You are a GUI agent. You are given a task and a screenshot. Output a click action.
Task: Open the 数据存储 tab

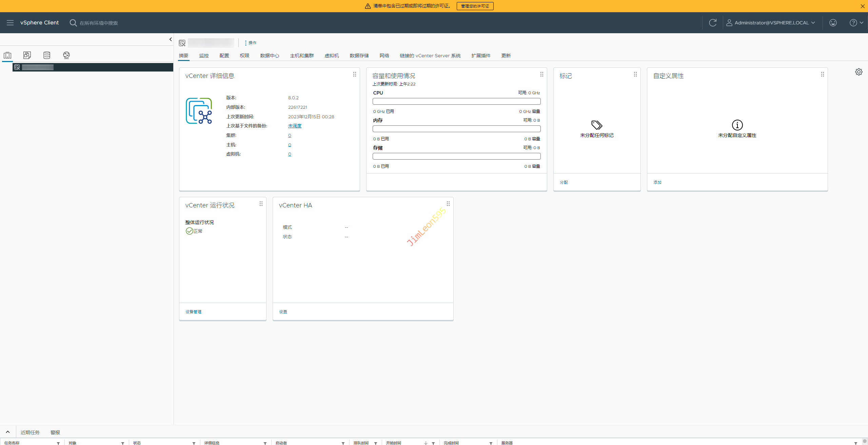point(359,56)
